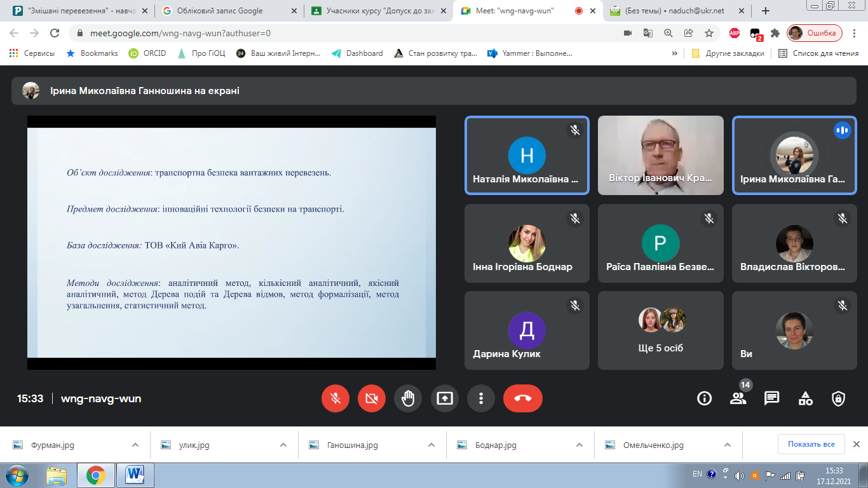
Task: Expand options for Фурман.jpg download
Action: pyautogui.click(x=135, y=445)
